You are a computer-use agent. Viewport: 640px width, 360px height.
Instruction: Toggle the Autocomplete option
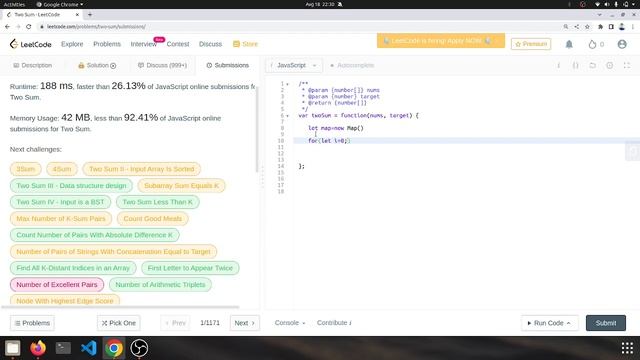pos(352,65)
